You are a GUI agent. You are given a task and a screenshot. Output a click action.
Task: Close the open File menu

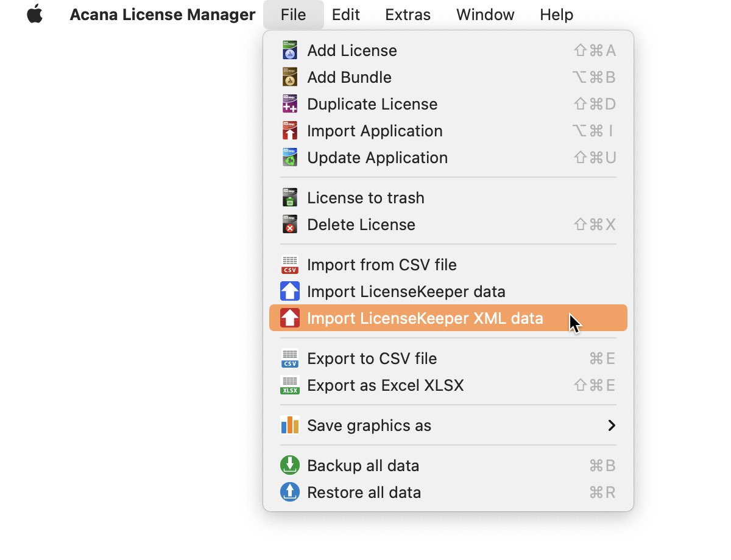pyautogui.click(x=294, y=15)
